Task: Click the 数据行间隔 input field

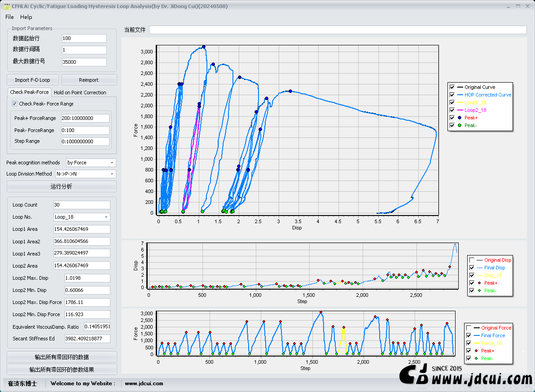Action: (x=84, y=50)
